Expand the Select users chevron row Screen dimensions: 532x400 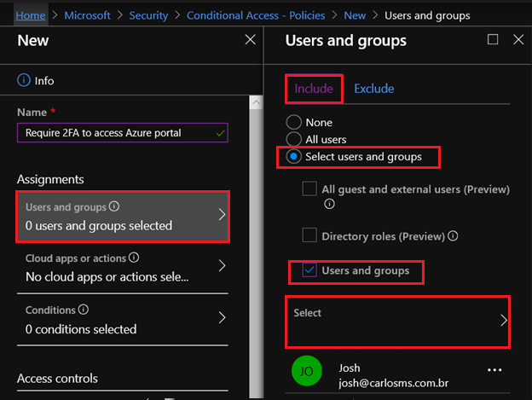point(397,322)
